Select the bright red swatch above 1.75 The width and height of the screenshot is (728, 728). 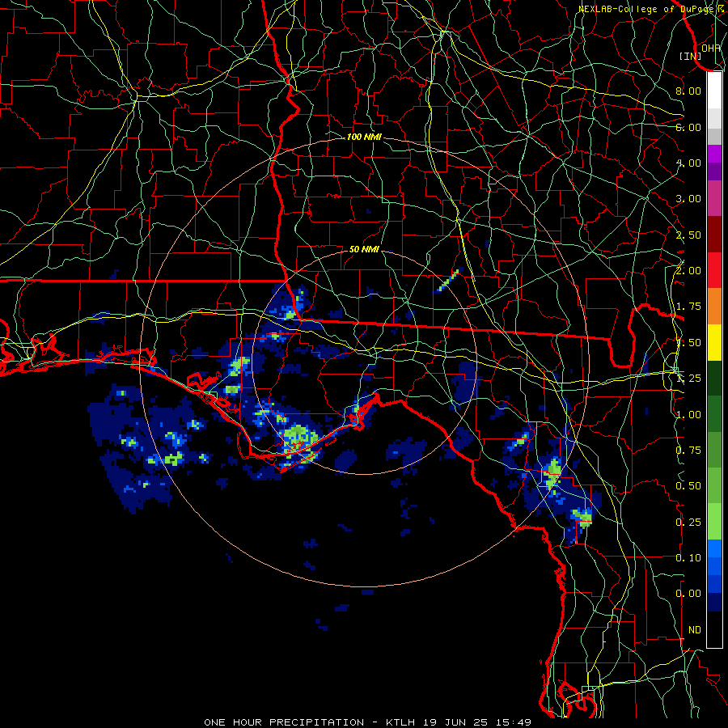pos(714,271)
